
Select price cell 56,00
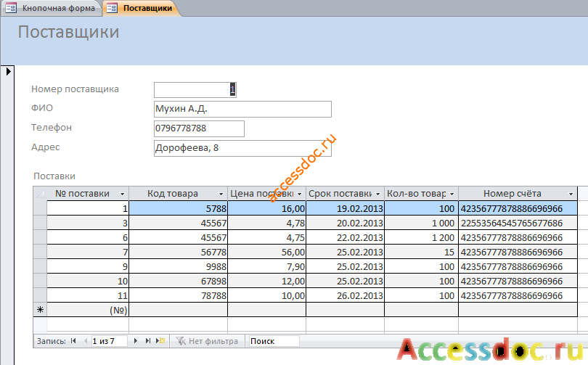click(x=266, y=253)
